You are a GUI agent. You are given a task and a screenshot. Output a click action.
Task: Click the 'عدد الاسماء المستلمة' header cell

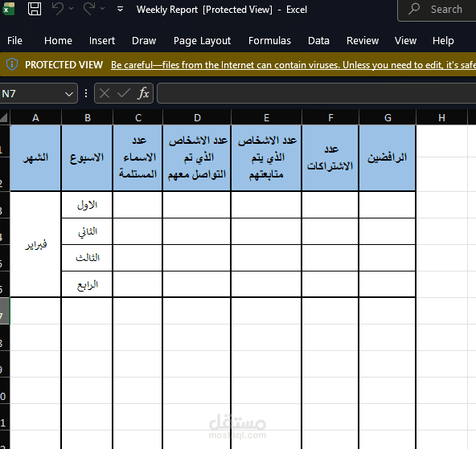[137, 158]
